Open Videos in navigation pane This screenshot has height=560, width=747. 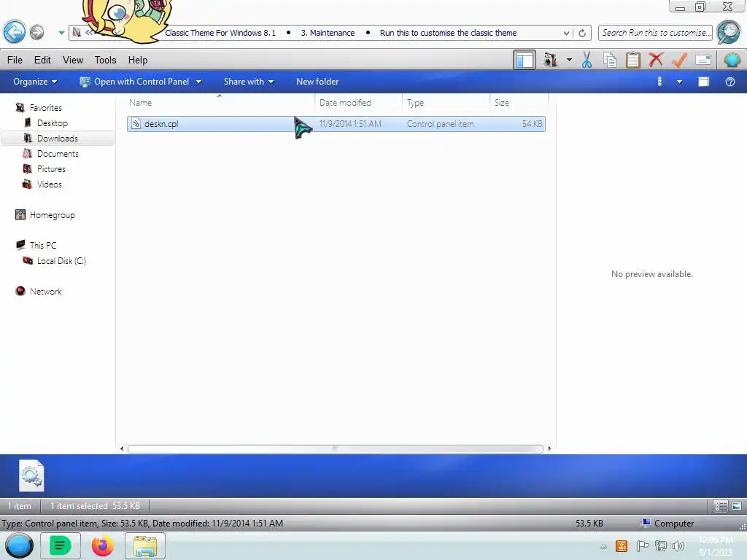point(49,184)
